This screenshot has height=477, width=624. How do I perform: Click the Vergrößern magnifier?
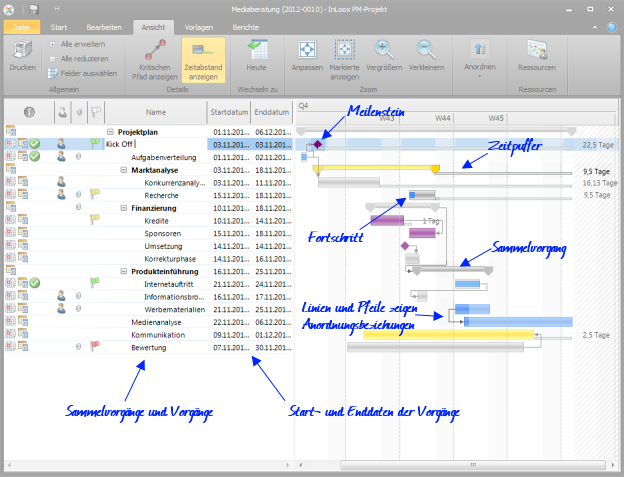point(384,50)
